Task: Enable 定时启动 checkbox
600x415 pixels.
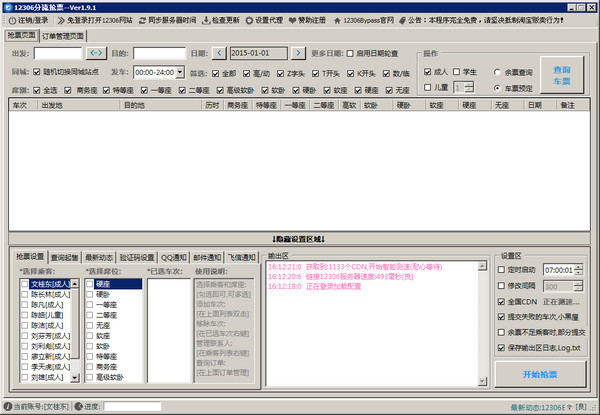Action: 501,270
